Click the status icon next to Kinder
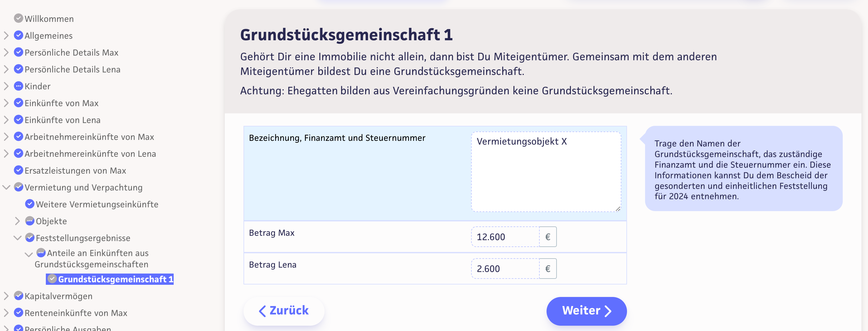The width and height of the screenshot is (868, 331). [x=18, y=86]
